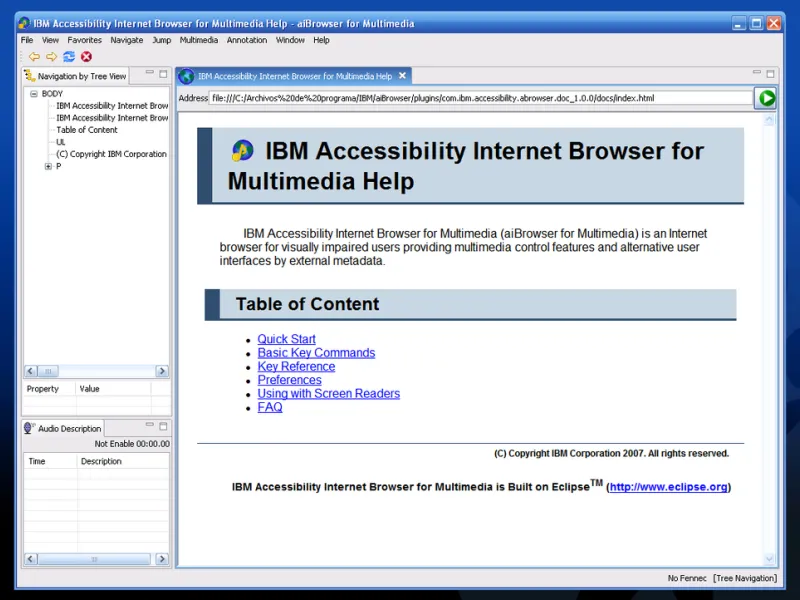The height and width of the screenshot is (600, 800).
Task: Click the page's vertical scroll down arrow
Action: (x=769, y=559)
